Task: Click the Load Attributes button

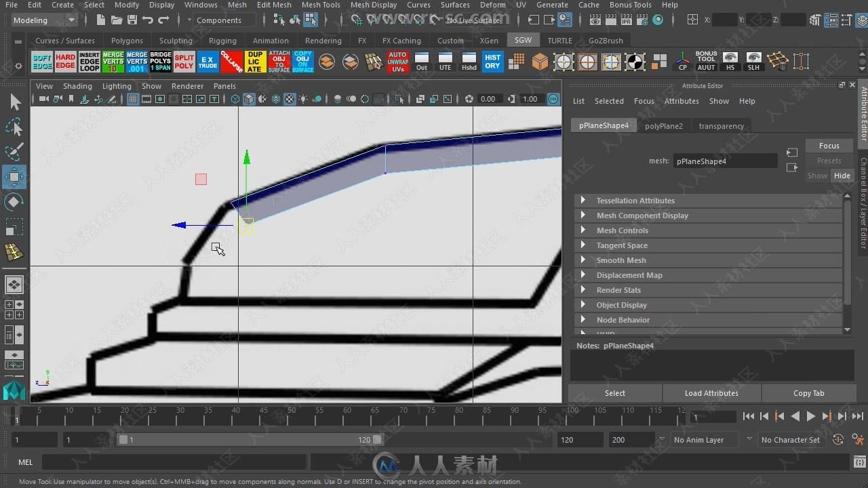Action: point(711,393)
